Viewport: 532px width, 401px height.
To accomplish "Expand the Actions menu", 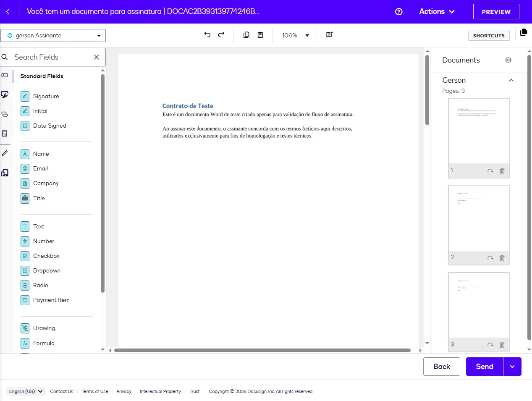I will point(437,11).
